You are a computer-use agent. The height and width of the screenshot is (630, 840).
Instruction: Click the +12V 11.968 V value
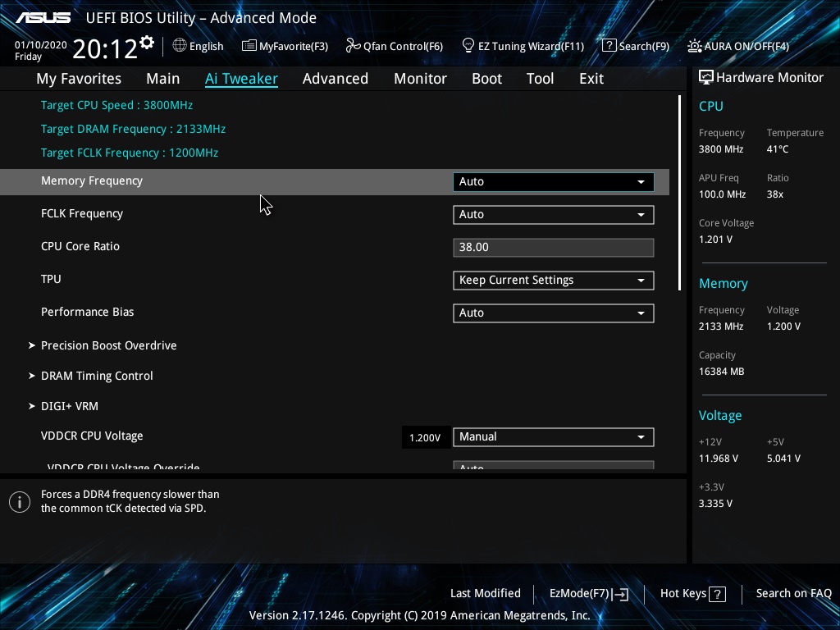click(719, 459)
